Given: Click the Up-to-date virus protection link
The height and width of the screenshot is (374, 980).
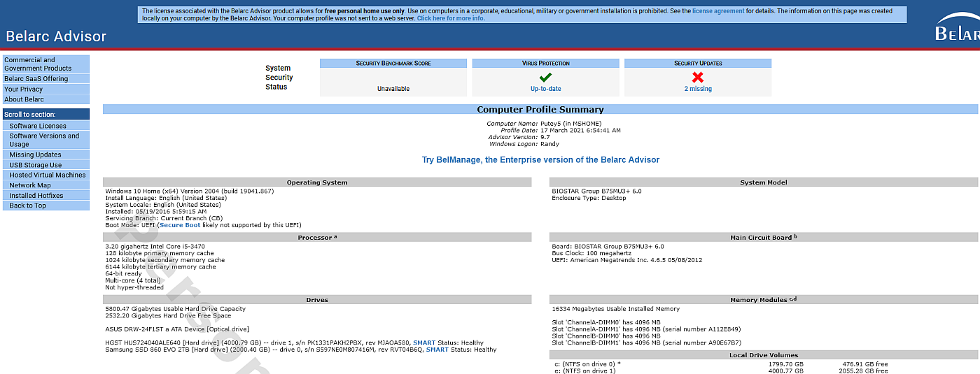Looking at the screenshot, I should pos(546,89).
